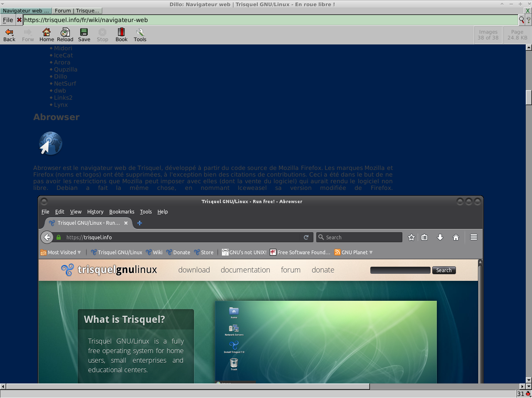The height and width of the screenshot is (398, 532).
Task: Click the embedded Abrowser window screenshot
Action: click(x=261, y=289)
